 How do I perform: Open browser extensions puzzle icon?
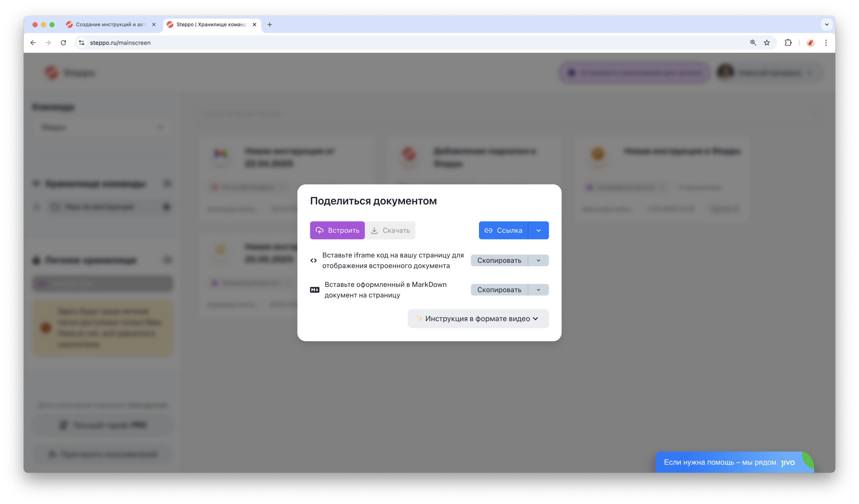788,43
